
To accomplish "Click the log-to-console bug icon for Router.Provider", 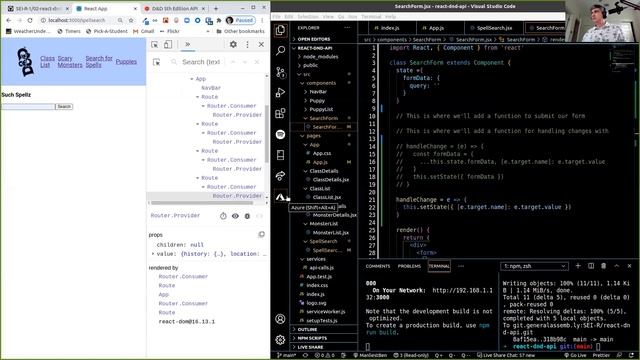I will coord(247,216).
